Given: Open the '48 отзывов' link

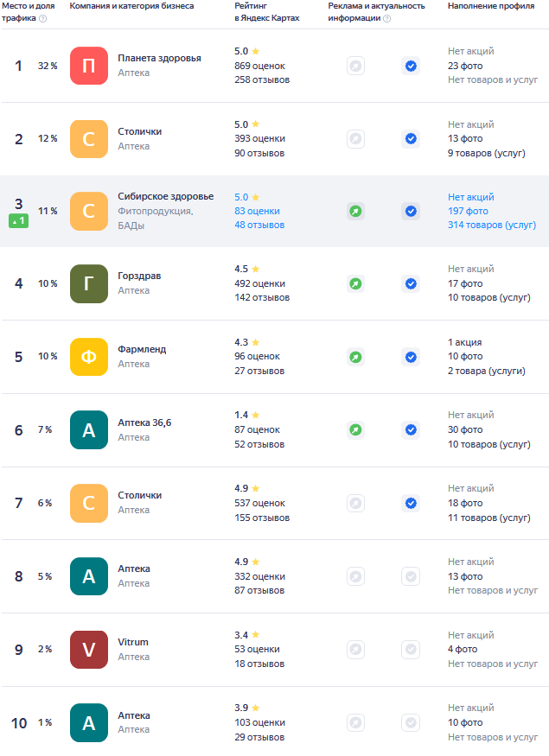Looking at the screenshot, I should tap(259, 226).
